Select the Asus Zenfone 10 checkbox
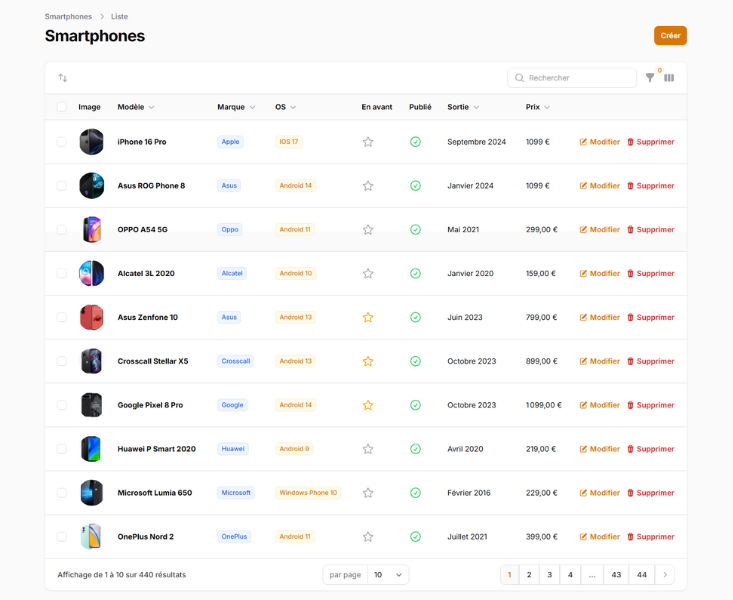The height and width of the screenshot is (600, 733). (62, 317)
